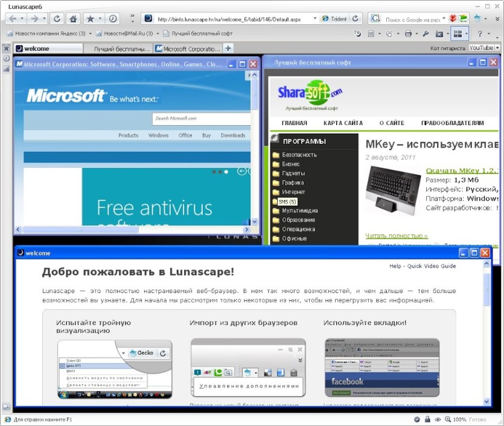Open ГЛАВНАЯ in Sharasoft window

point(295,123)
